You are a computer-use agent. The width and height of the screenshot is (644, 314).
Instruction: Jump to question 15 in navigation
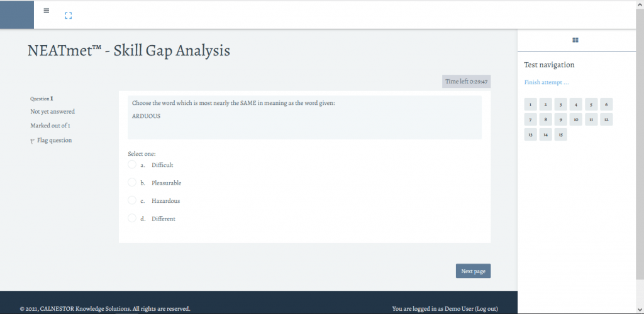pyautogui.click(x=560, y=134)
